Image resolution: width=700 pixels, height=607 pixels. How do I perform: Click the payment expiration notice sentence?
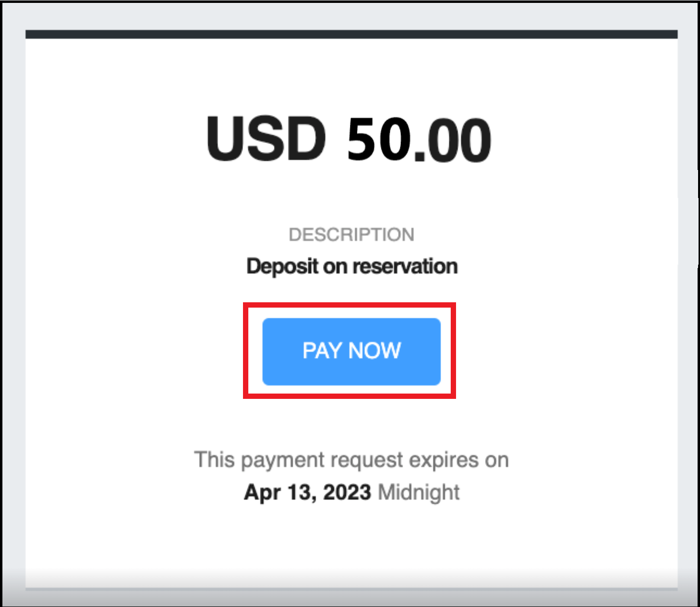point(351,459)
